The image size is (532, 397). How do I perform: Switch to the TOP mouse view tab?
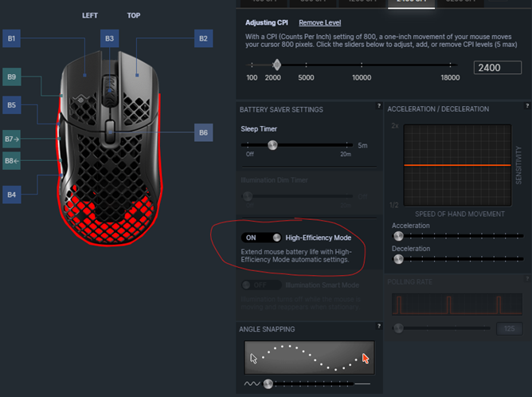pyautogui.click(x=133, y=16)
